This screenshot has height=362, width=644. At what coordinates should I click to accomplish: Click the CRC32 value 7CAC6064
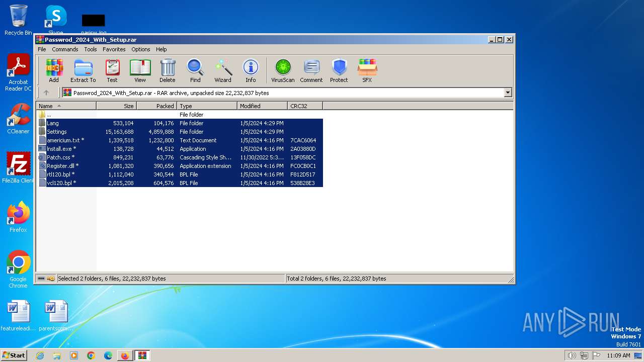point(303,140)
